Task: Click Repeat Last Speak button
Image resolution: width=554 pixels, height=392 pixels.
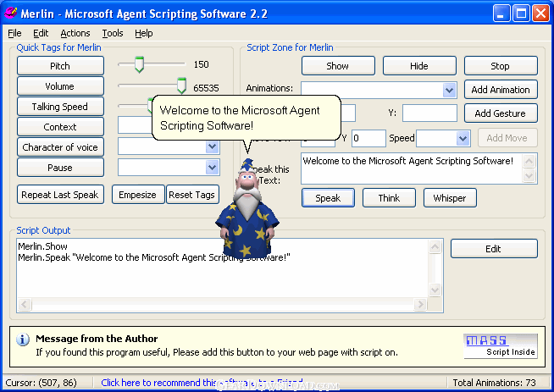Action: point(60,195)
